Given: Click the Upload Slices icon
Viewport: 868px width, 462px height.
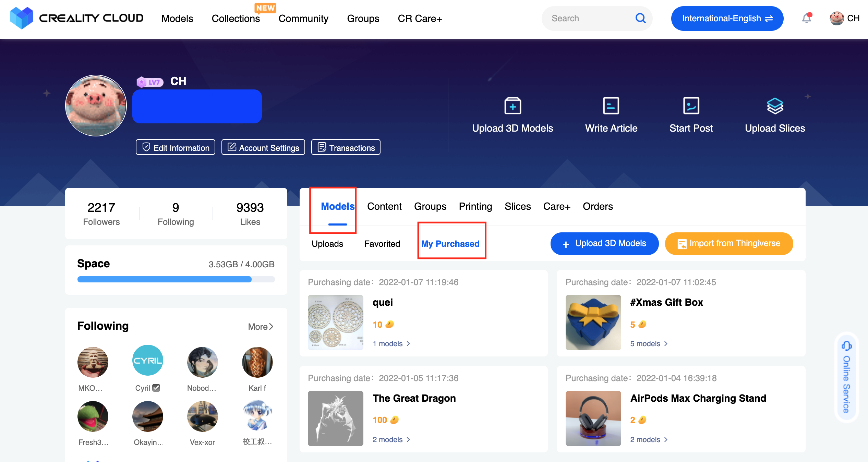Looking at the screenshot, I should (x=775, y=106).
